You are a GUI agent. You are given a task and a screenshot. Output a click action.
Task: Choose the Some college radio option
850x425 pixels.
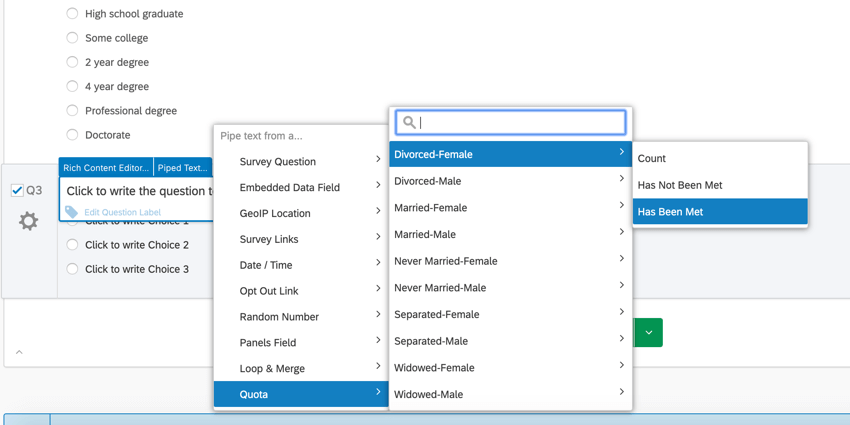(72, 38)
